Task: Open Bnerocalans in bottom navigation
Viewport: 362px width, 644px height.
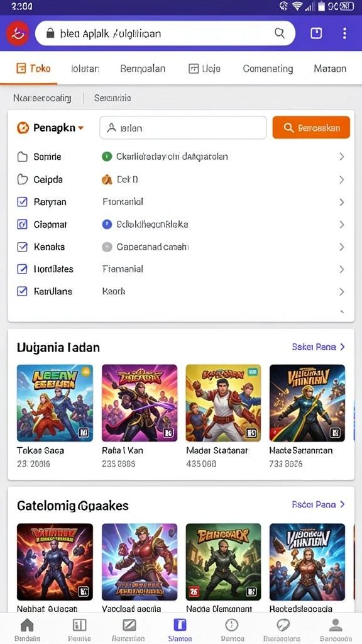Action: 283,630
